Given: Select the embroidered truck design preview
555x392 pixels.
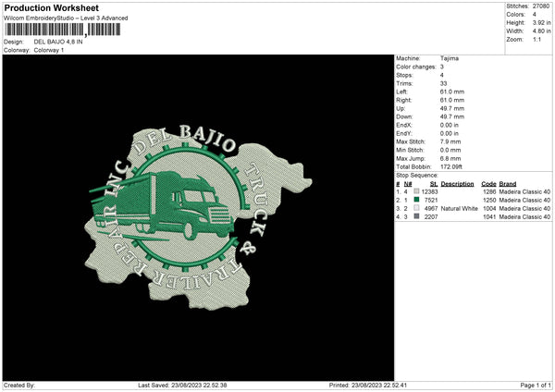Looking at the screenshot, I should click(x=198, y=217).
